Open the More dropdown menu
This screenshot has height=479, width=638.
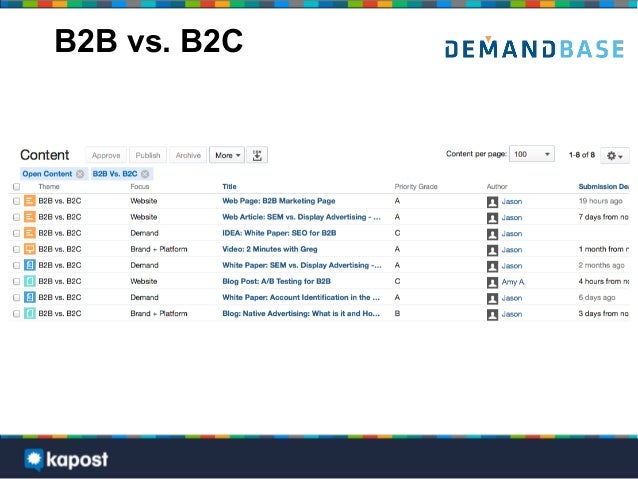227,155
